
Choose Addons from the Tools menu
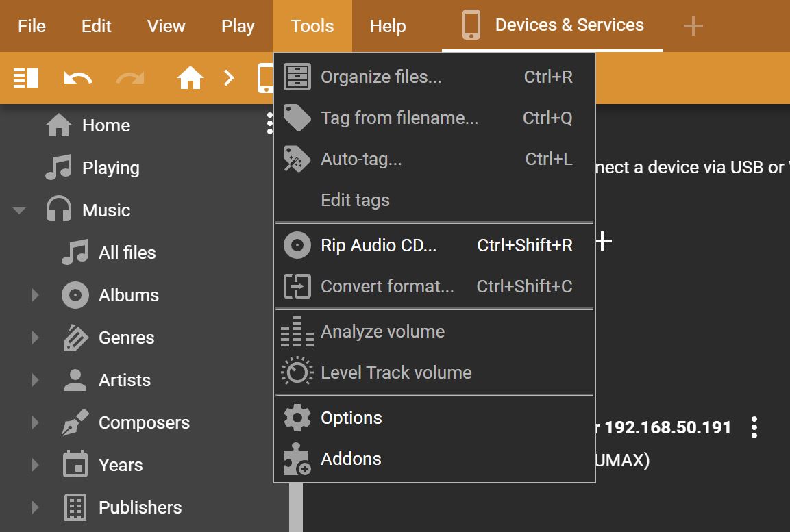351,459
